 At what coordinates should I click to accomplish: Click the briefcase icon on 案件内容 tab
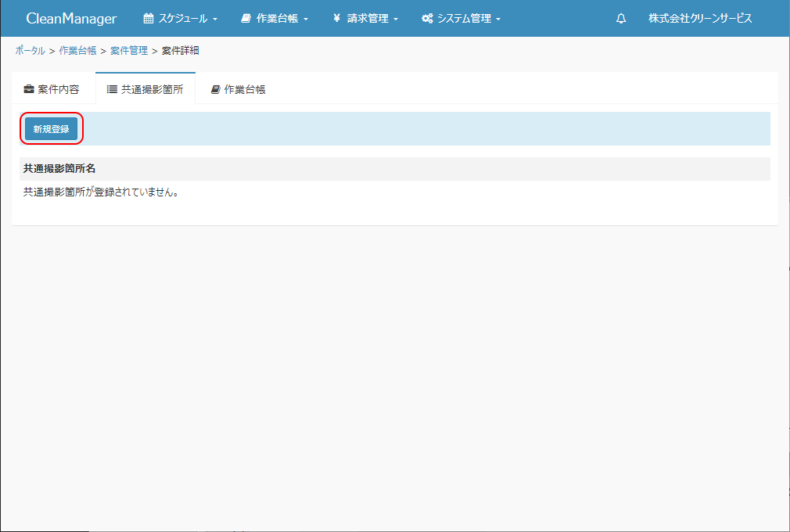point(29,89)
